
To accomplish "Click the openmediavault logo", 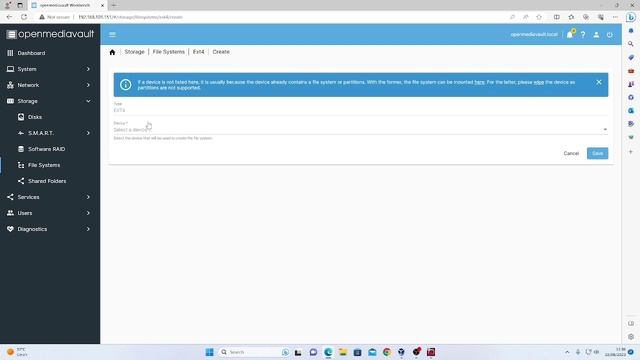I will (x=50, y=34).
